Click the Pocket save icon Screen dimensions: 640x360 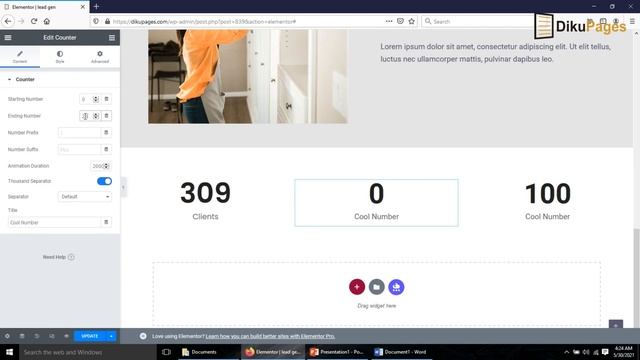coord(400,21)
